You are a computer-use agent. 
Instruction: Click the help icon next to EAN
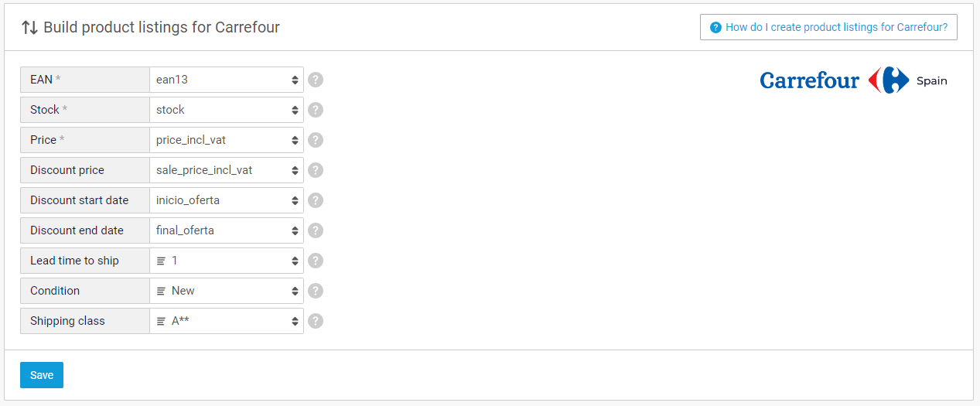pyautogui.click(x=315, y=80)
